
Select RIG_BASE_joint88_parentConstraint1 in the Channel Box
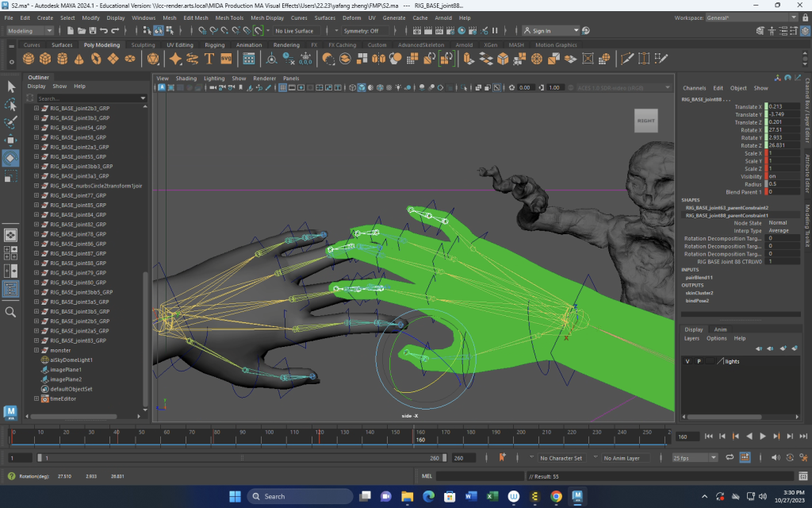(x=728, y=215)
